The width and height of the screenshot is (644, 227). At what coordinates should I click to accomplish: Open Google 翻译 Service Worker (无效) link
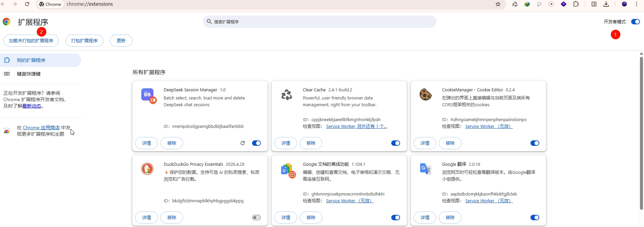[x=489, y=201]
